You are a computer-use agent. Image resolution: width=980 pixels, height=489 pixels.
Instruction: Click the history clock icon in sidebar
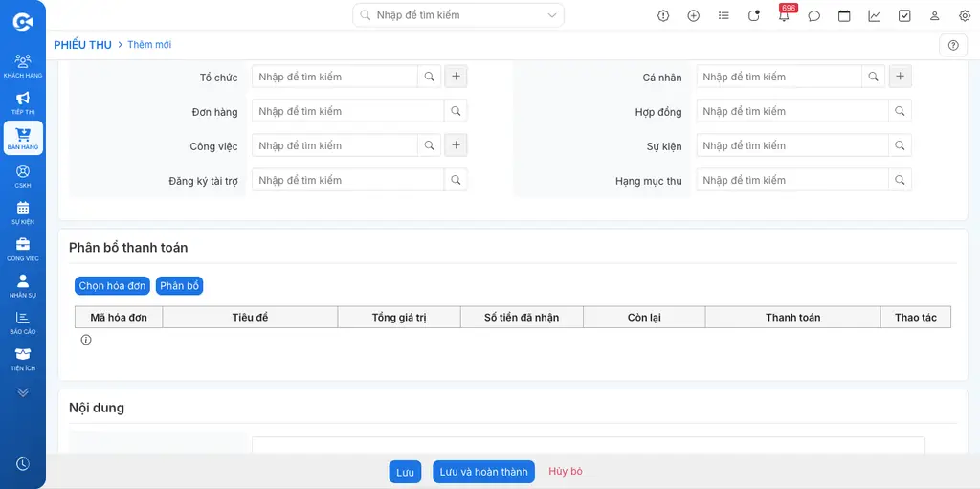23,463
